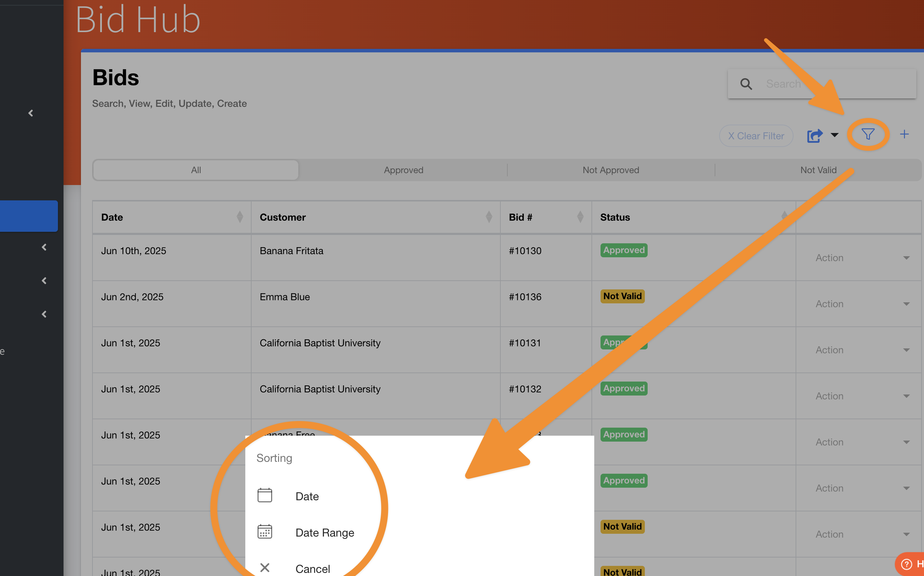Click the plus icon to add bid
Image resolution: width=924 pixels, height=576 pixels.
pyautogui.click(x=904, y=134)
